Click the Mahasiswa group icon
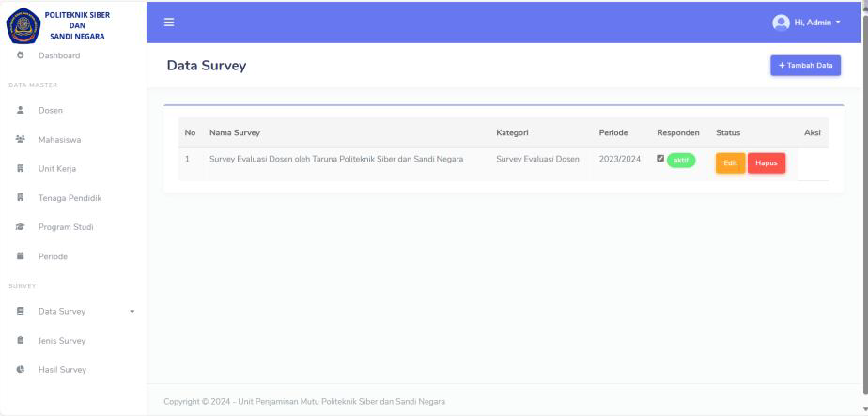 pos(20,140)
